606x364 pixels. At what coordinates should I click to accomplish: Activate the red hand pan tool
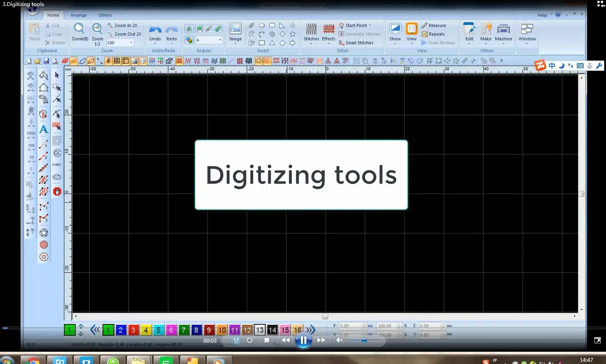point(57,191)
